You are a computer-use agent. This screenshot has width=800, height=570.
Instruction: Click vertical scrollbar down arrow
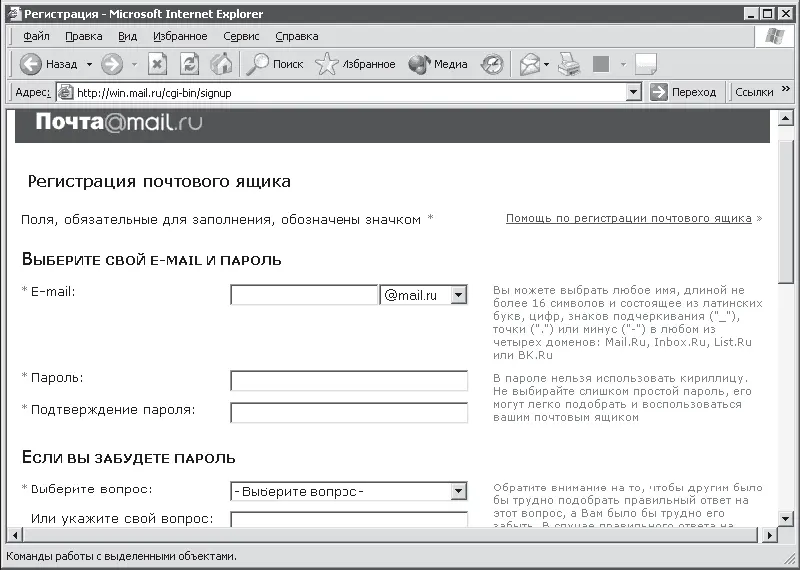(x=785, y=519)
